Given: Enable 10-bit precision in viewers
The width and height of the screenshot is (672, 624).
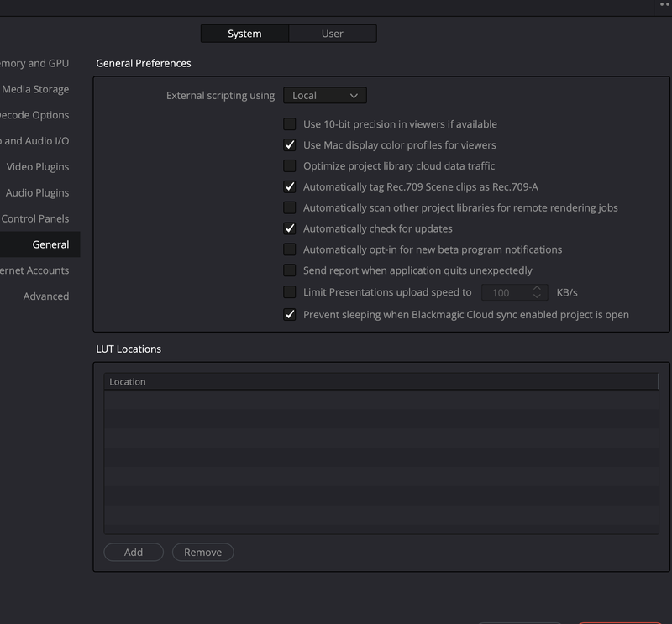Looking at the screenshot, I should click(x=290, y=123).
